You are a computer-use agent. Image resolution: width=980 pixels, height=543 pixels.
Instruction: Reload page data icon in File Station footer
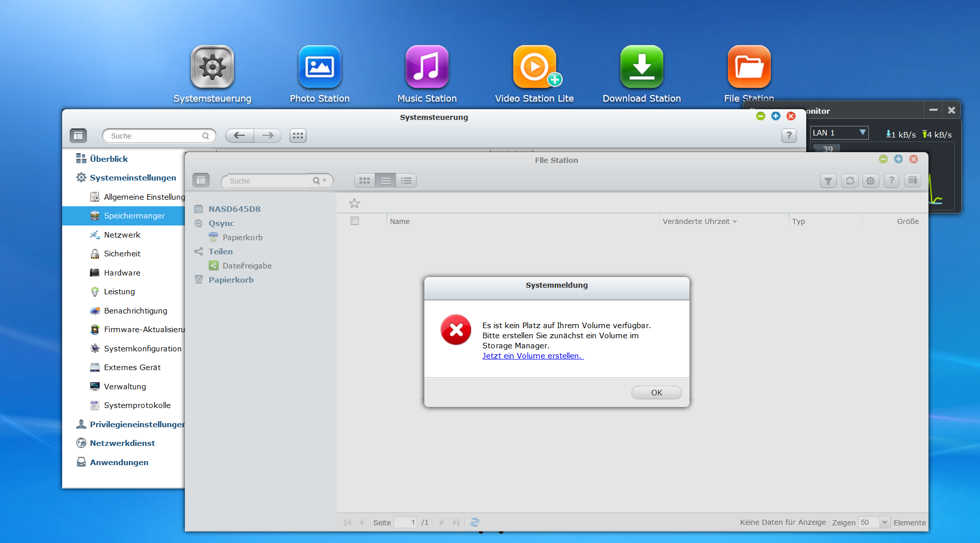click(475, 522)
